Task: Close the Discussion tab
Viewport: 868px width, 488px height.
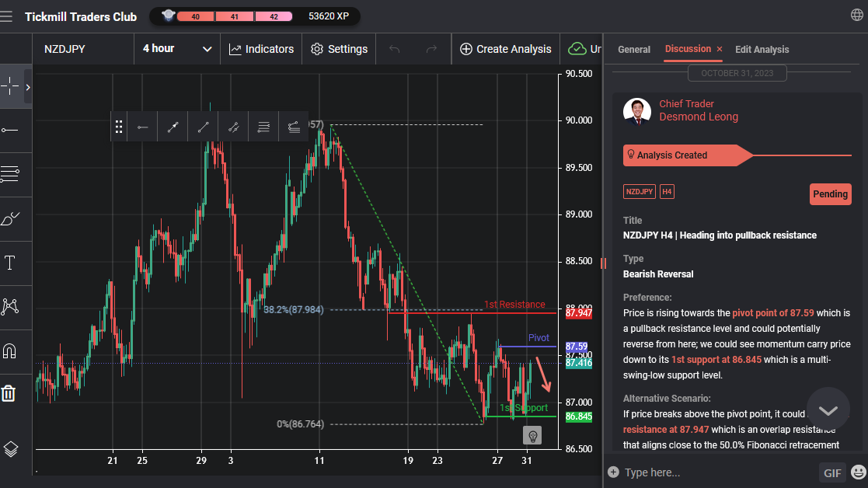Action: 720,49
